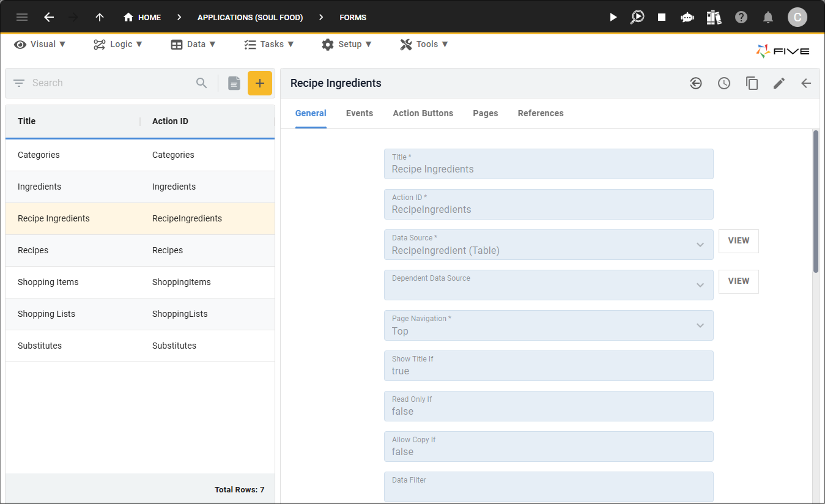Switch to the Events tab
Viewport: 825px width, 504px height.
pyautogui.click(x=359, y=113)
